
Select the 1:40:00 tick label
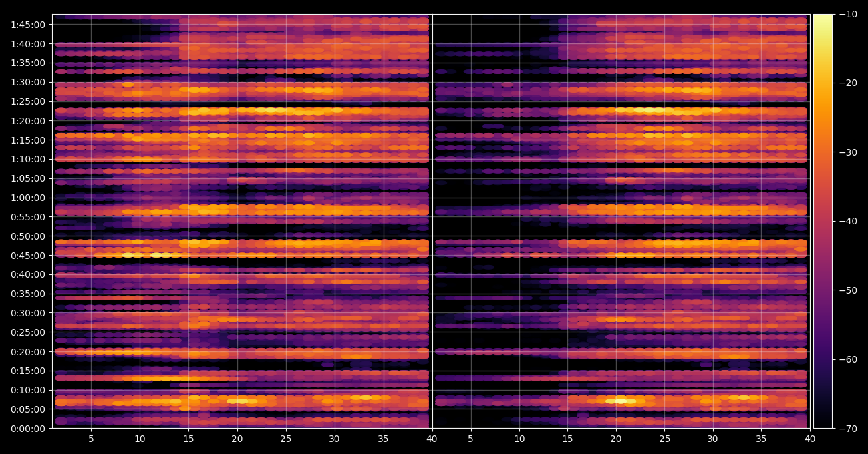[29, 44]
